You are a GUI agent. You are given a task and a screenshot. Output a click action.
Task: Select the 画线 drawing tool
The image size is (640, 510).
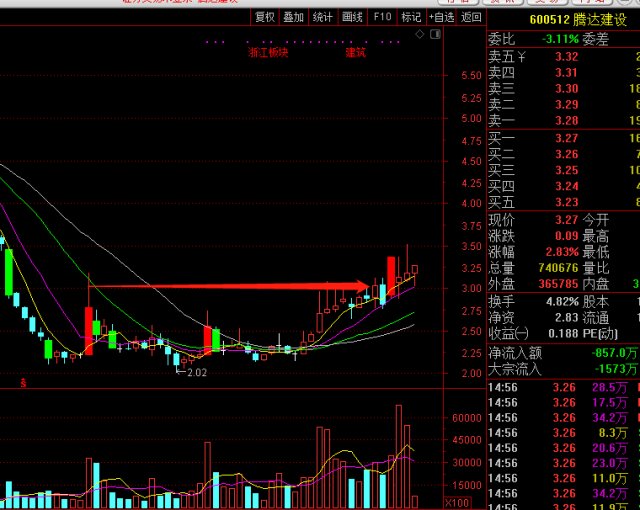352,17
